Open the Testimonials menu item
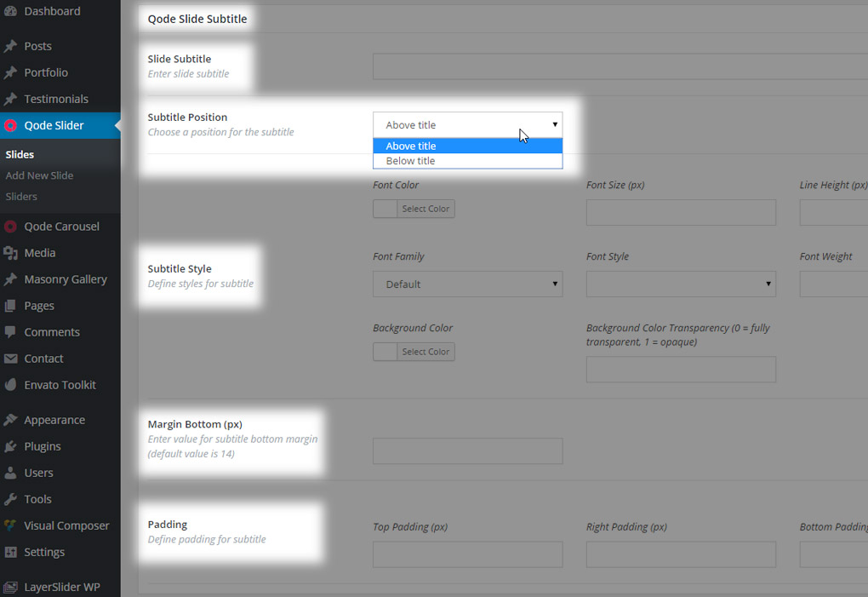The image size is (868, 597). 56,99
